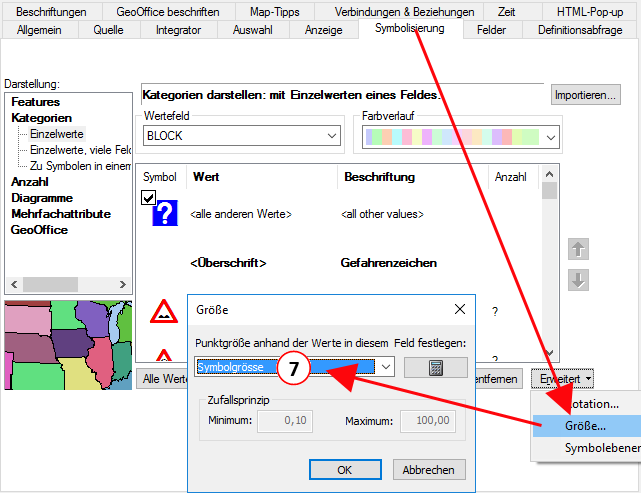
Task: Click the bumpy road warning sign symbol
Action: [x=164, y=311]
